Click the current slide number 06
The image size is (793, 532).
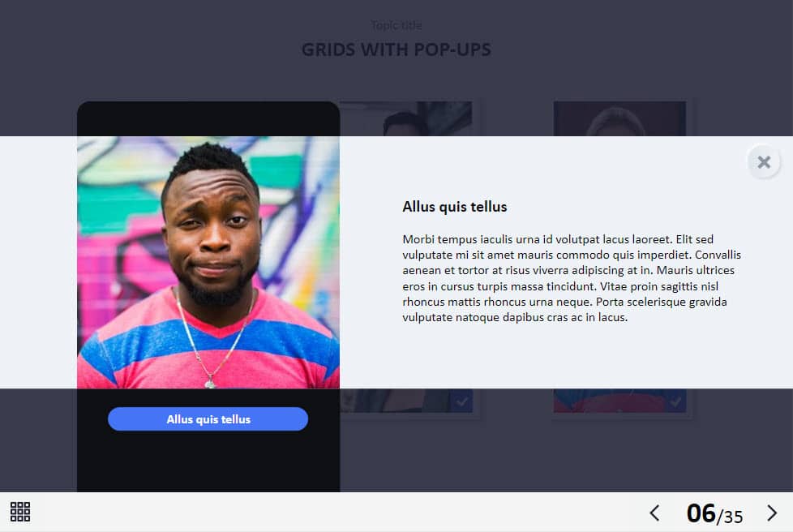point(701,513)
